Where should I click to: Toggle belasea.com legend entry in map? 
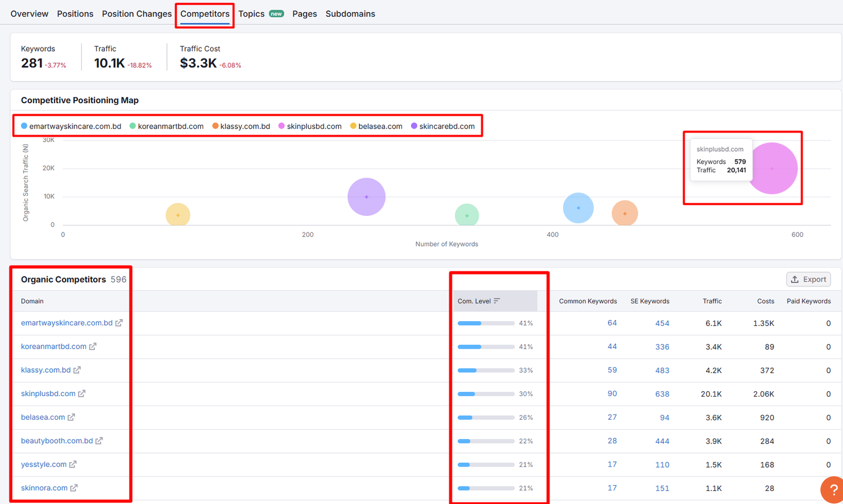point(376,126)
